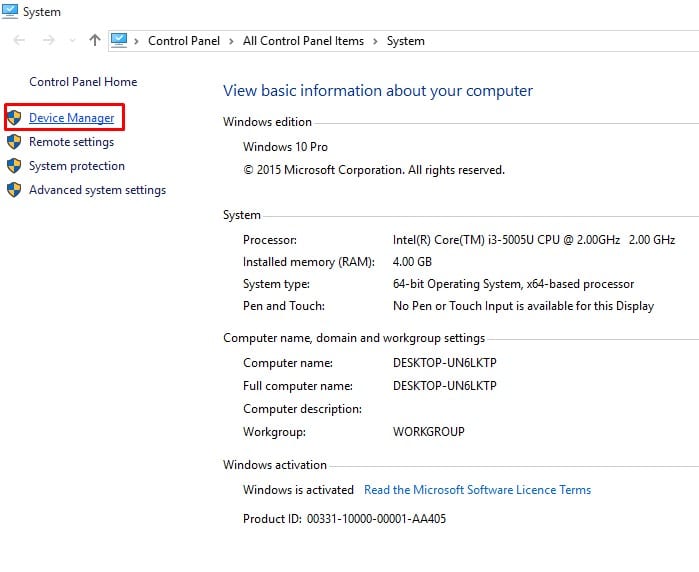Screen dimensions: 699x572
Task: Open Remote settings
Action: pos(72,142)
